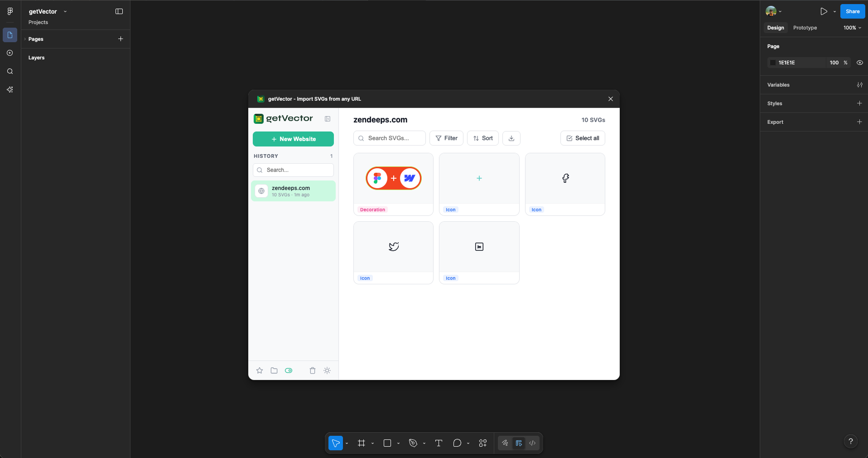Select zendeeps.com history entry
868x458 pixels.
(x=293, y=191)
